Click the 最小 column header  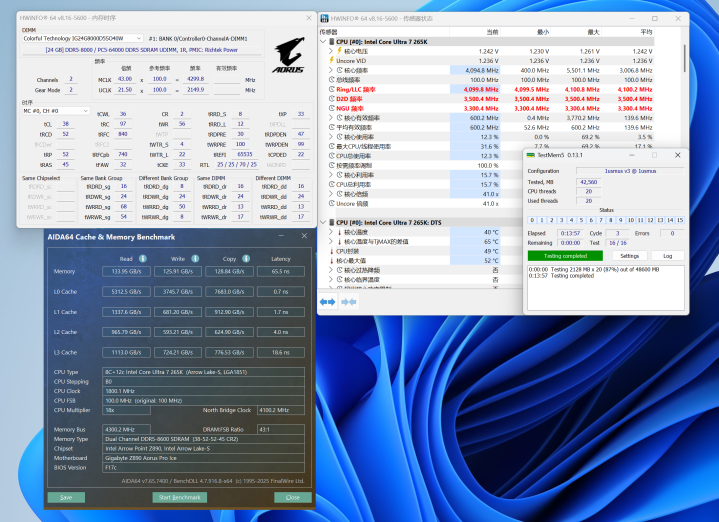525,32
